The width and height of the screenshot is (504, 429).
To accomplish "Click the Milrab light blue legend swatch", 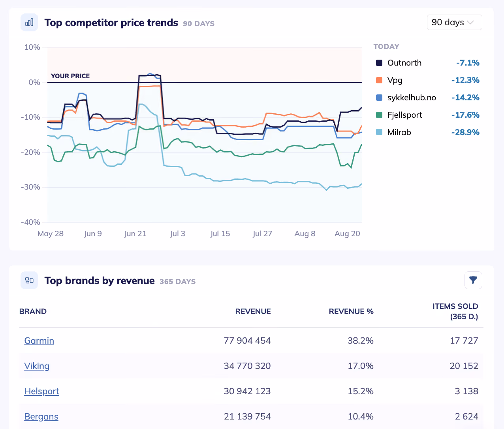I will pos(379,132).
